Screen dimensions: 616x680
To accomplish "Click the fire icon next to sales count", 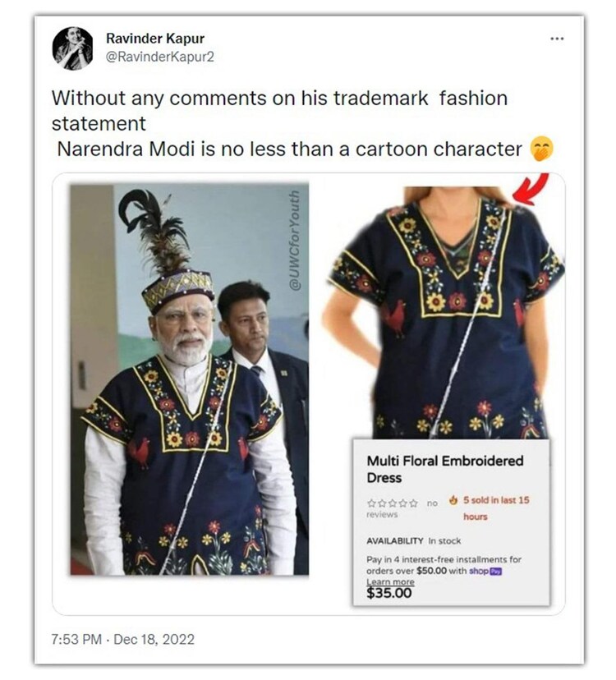I will [454, 501].
